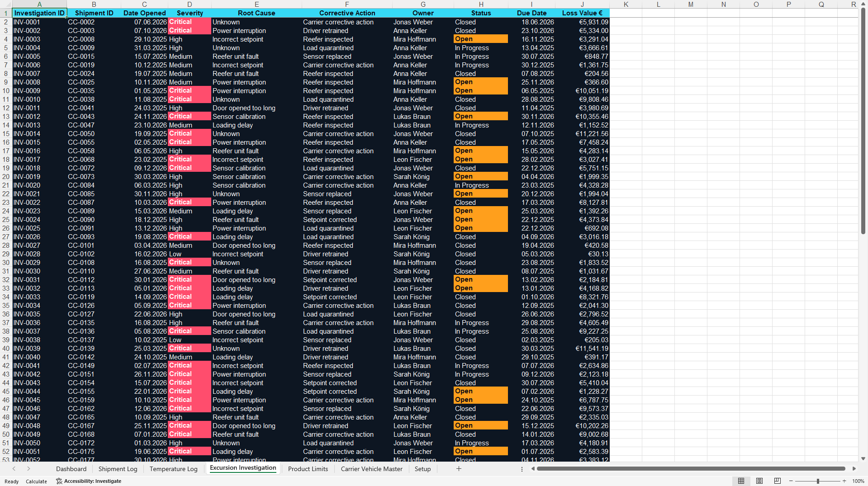Viewport: 868px width, 486px height.
Task: Open sheet tab options dots
Action: [x=522, y=469]
